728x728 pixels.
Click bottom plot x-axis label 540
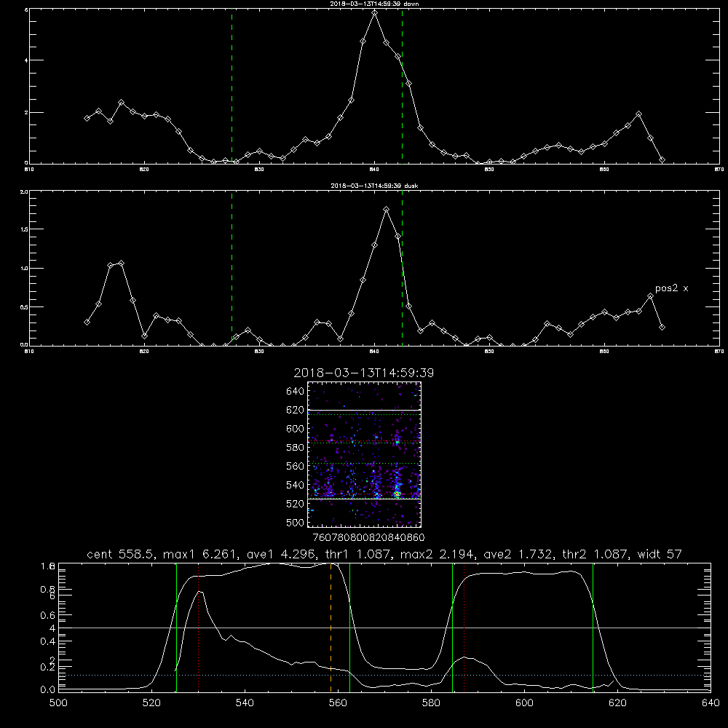[245, 703]
